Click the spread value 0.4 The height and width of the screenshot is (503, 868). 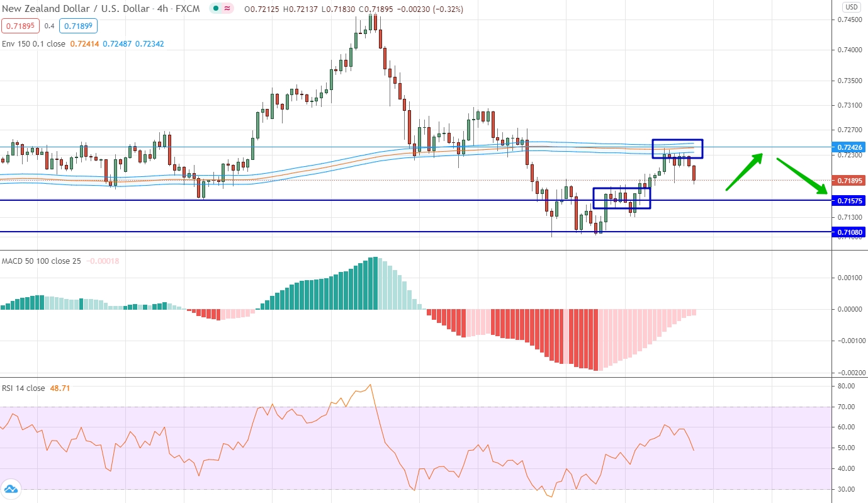[x=48, y=26]
